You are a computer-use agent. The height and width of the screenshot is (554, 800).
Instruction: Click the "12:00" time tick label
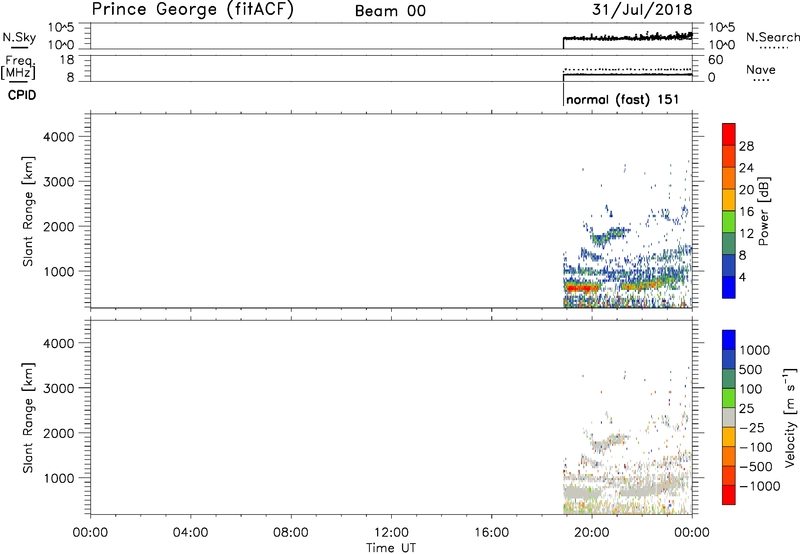[391, 533]
